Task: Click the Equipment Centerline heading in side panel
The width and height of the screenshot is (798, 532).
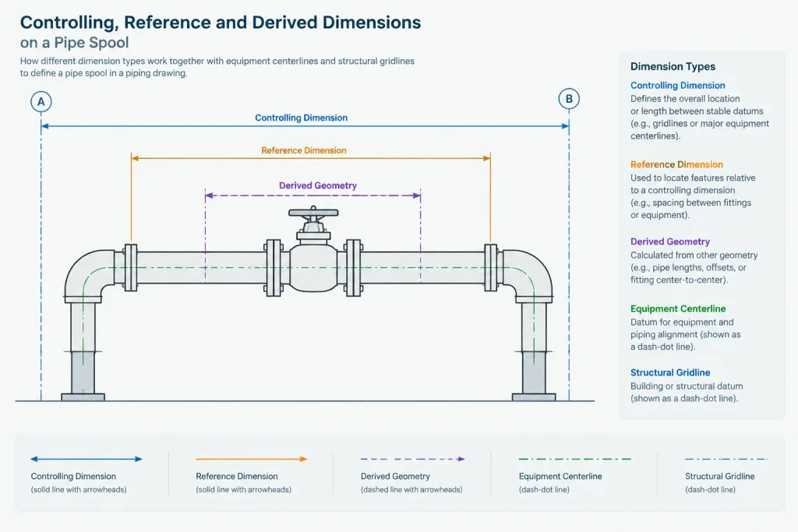Action: coord(678,308)
